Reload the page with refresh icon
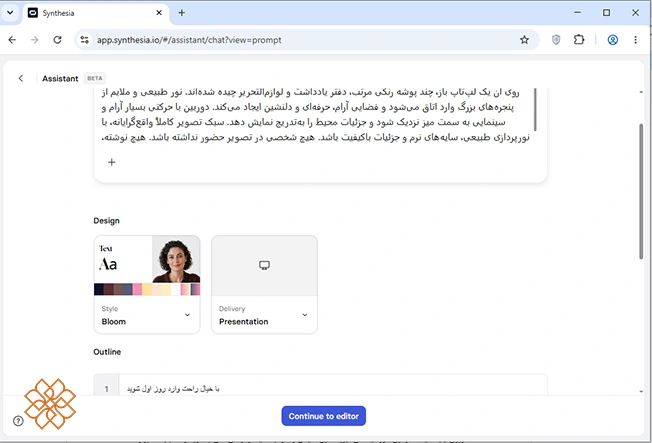The height and width of the screenshot is (443, 652). pyautogui.click(x=57, y=40)
